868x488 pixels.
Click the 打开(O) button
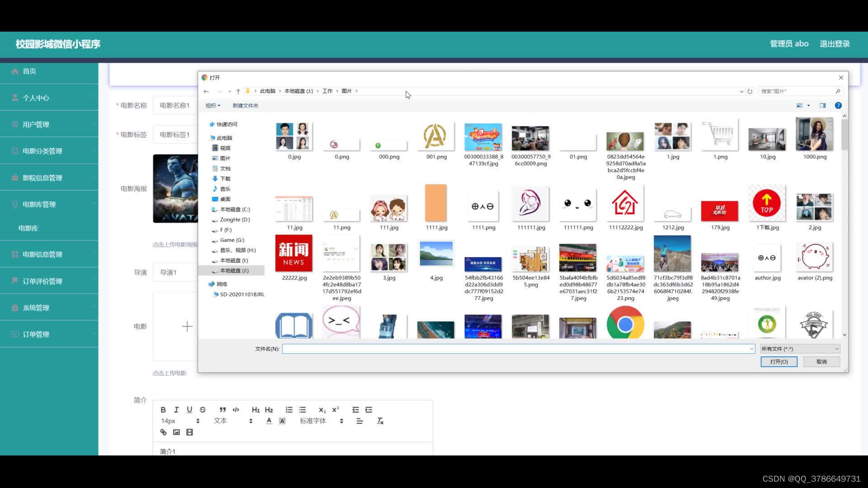coord(778,362)
